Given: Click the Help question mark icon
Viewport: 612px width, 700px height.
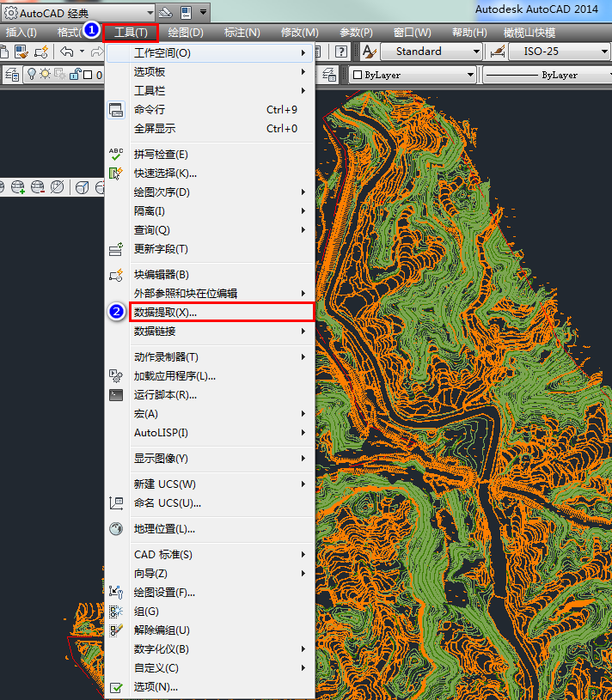Looking at the screenshot, I should (x=341, y=52).
